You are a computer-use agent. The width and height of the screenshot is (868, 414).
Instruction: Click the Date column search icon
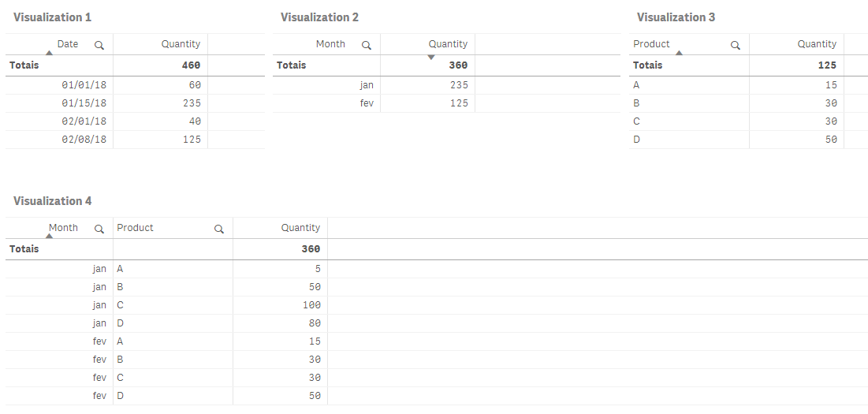(99, 45)
